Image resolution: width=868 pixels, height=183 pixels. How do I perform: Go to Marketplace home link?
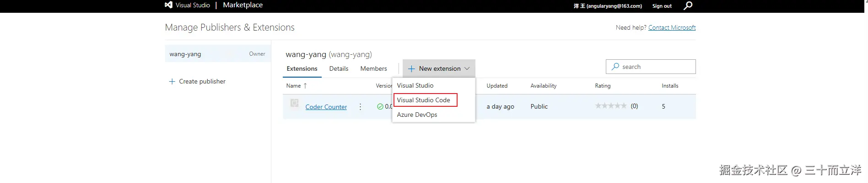(x=243, y=5)
